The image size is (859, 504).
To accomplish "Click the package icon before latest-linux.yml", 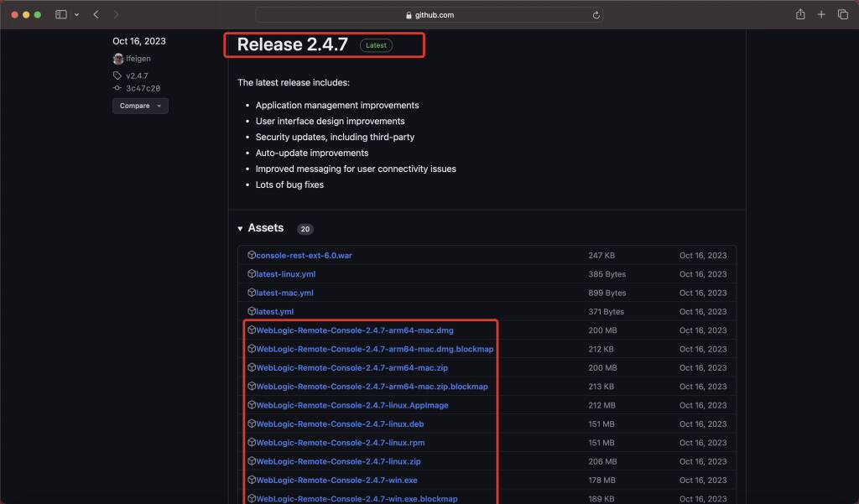I will (x=252, y=273).
